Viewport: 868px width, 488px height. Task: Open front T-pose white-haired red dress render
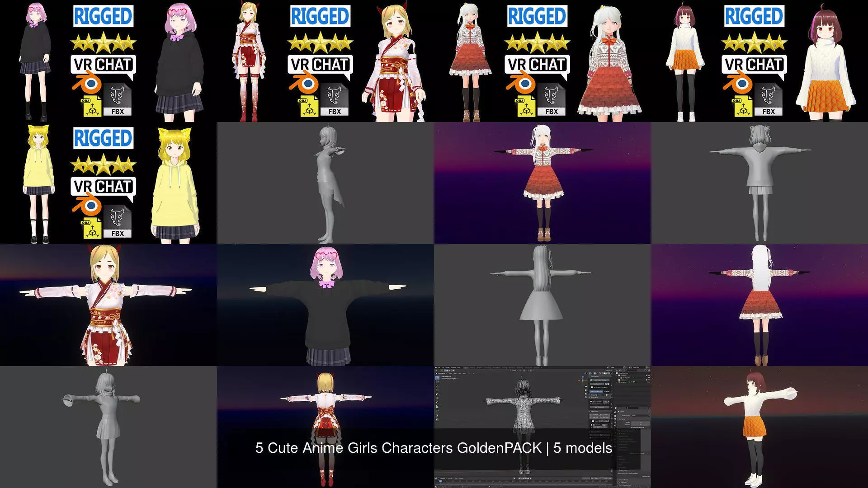point(542,183)
